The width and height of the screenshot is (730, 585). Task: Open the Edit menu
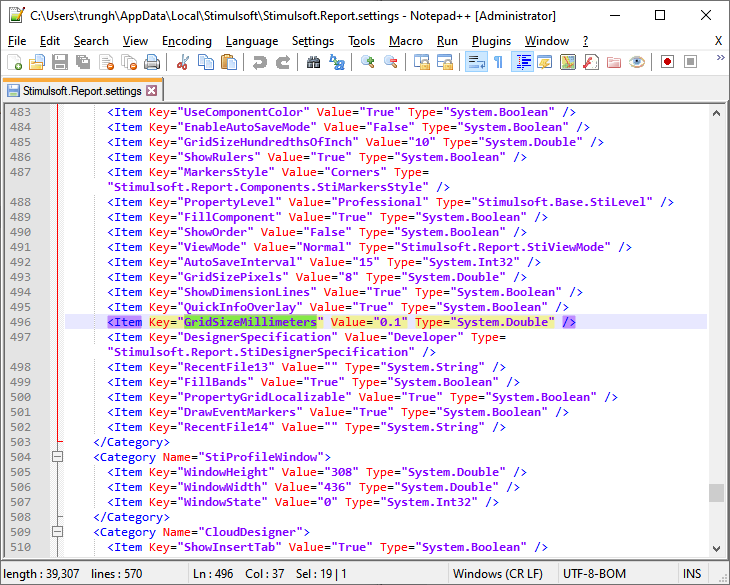click(x=50, y=41)
